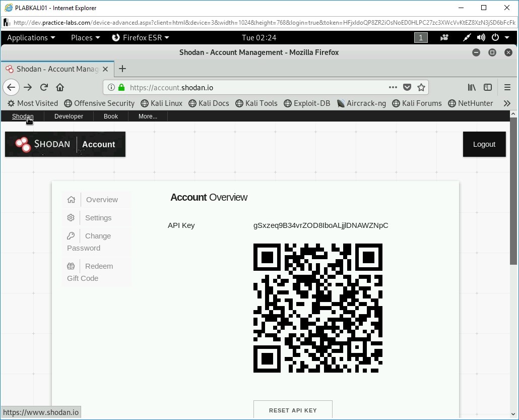Expand the bookmarks overflow chevron
This screenshot has height=420, width=519.
click(x=507, y=103)
